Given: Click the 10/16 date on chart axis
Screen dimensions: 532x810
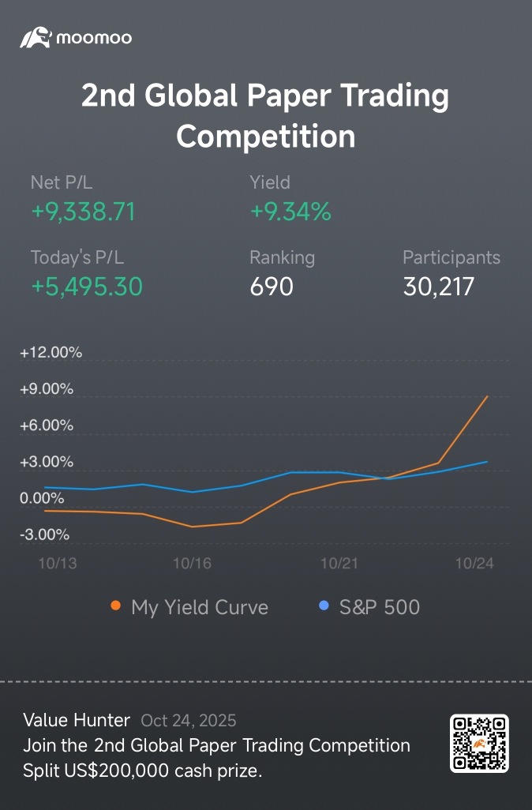Looking at the screenshot, I should [192, 563].
